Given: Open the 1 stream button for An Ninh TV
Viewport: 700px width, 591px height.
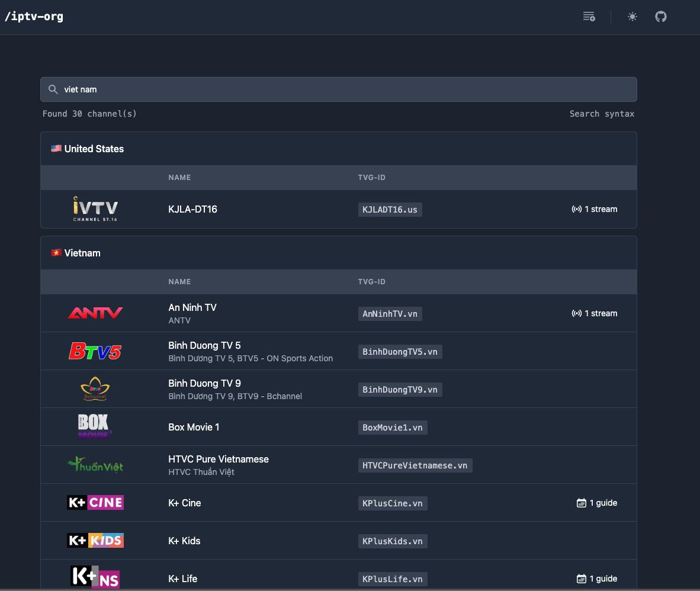Looking at the screenshot, I should [x=594, y=313].
